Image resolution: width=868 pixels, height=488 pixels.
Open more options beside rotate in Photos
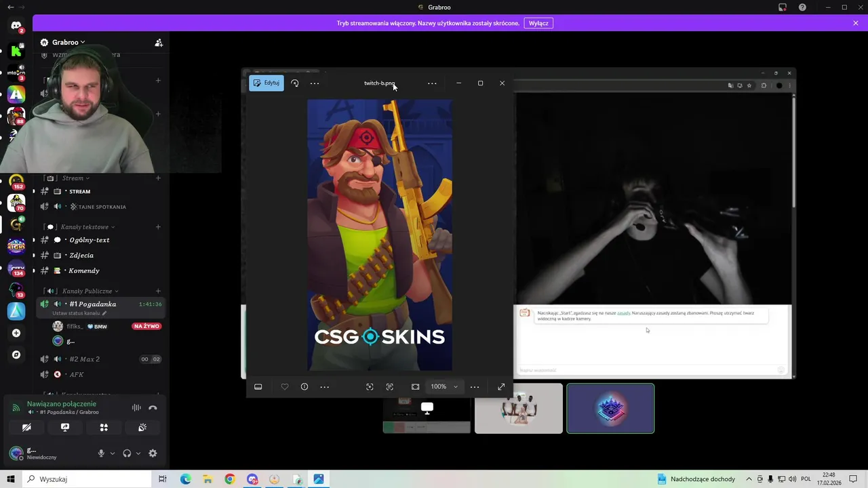pyautogui.click(x=315, y=83)
